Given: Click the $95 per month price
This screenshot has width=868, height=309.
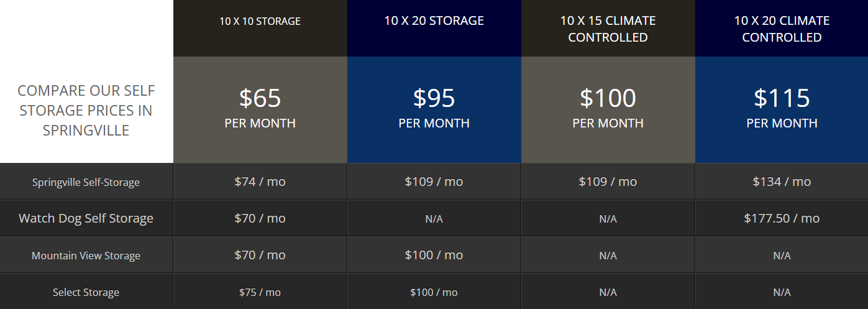Looking at the screenshot, I should pyautogui.click(x=434, y=109).
